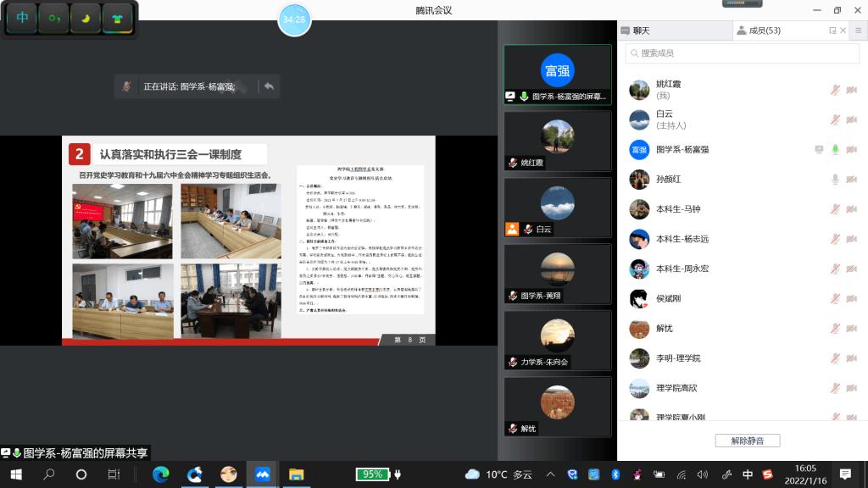Viewport: 868px width, 488px height.
Task: Click the pop-out icon on members panel
Action: (x=832, y=30)
